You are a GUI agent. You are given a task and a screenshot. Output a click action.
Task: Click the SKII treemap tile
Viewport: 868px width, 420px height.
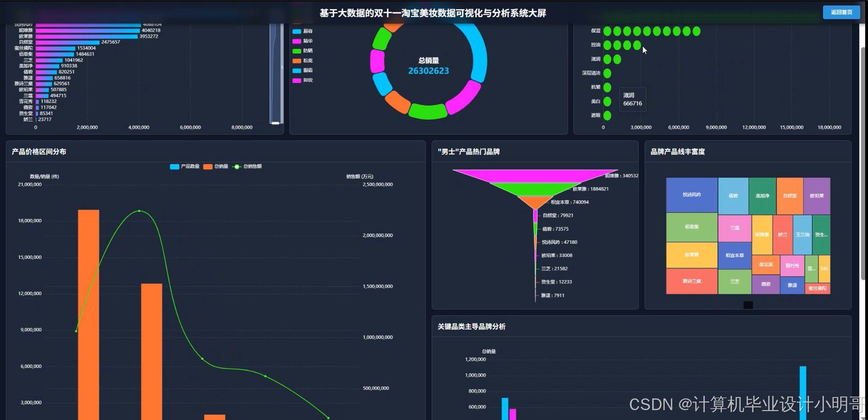pyautogui.click(x=824, y=268)
